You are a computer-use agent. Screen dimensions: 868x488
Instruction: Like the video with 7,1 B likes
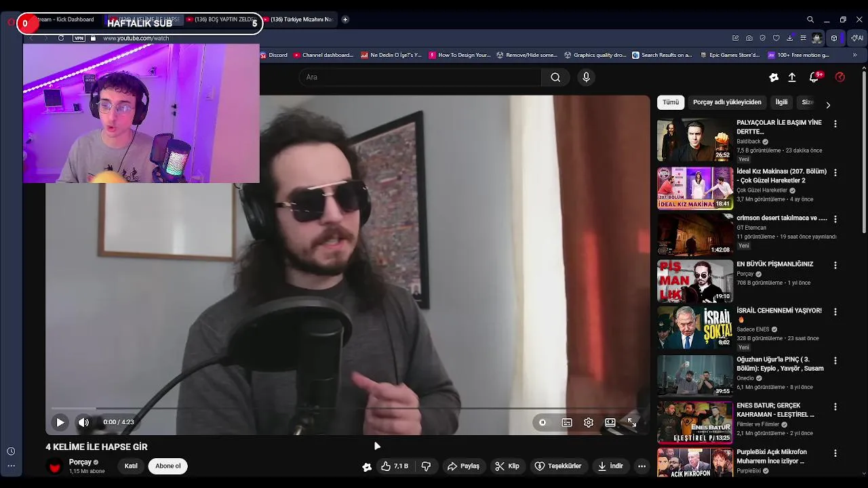point(395,466)
